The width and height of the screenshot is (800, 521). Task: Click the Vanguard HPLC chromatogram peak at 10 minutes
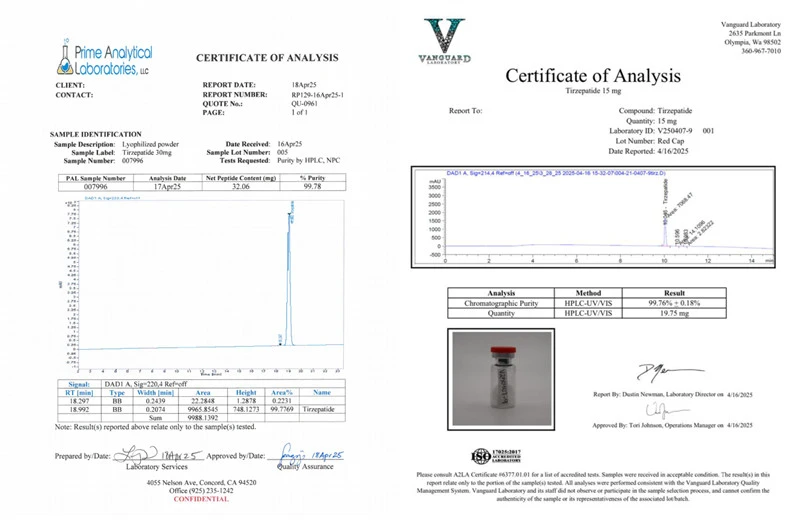click(665, 235)
